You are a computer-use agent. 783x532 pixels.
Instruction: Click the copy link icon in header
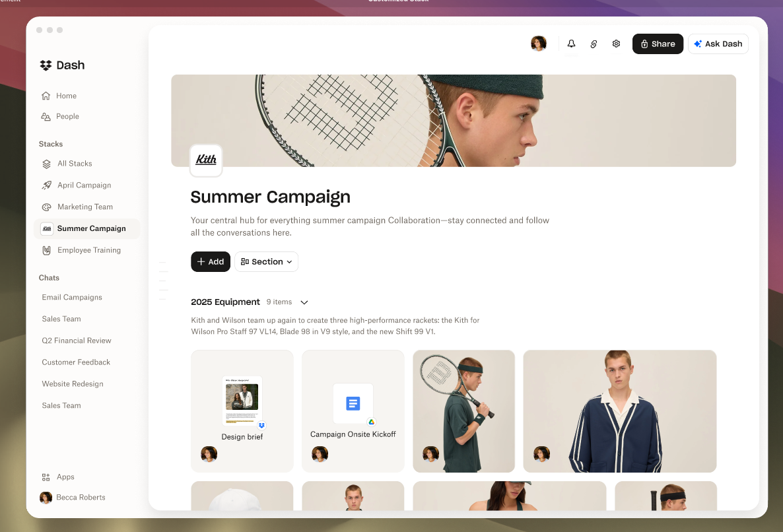coord(594,44)
